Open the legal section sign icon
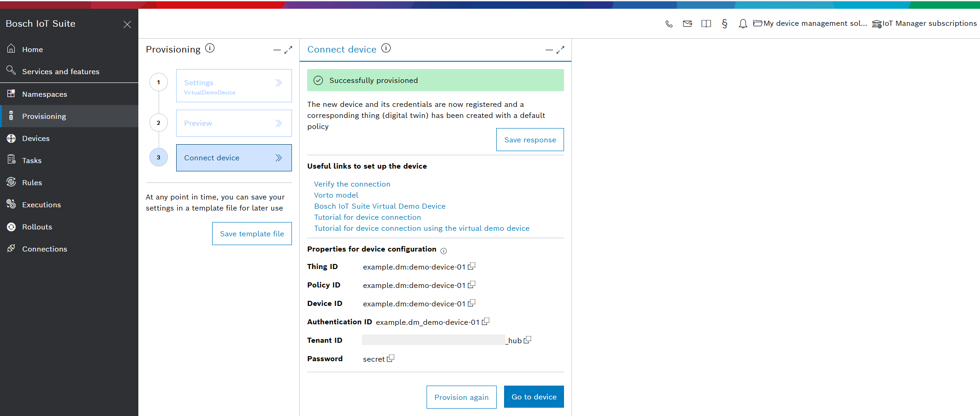Screen dimensions: 980x416 pyautogui.click(x=725, y=24)
